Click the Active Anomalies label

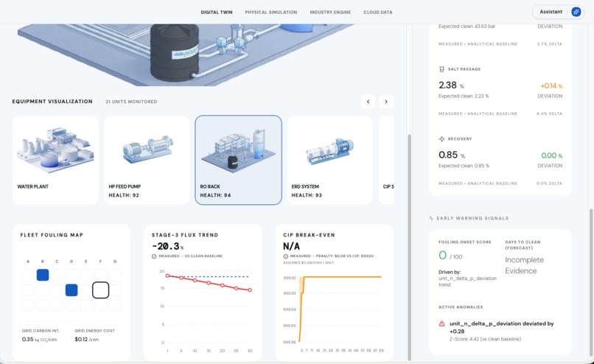461,307
